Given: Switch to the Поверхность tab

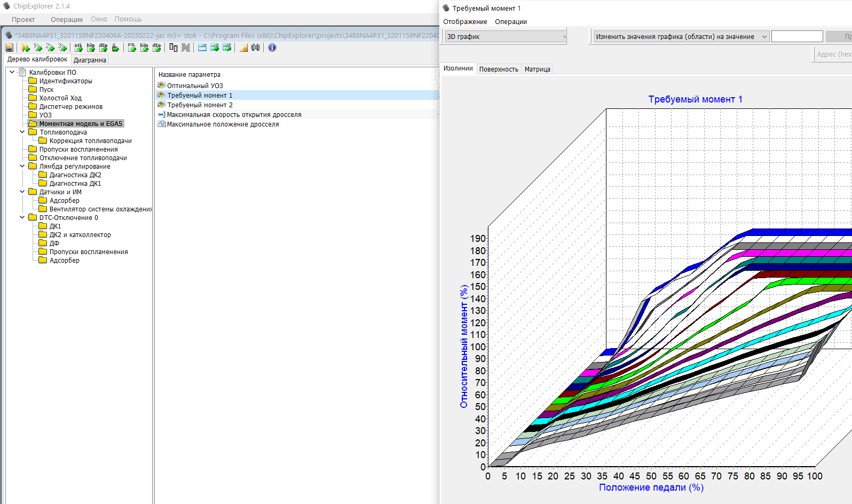Looking at the screenshot, I should point(498,69).
